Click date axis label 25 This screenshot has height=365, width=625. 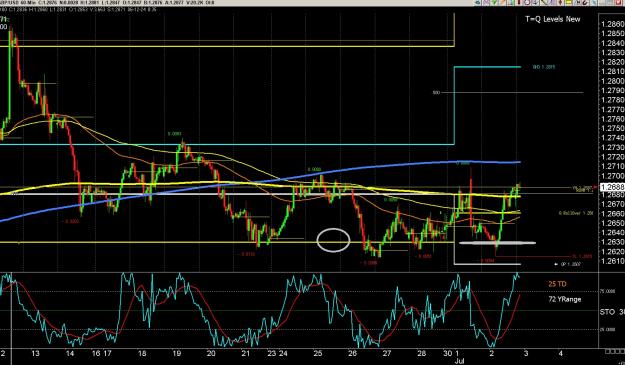[318, 353]
